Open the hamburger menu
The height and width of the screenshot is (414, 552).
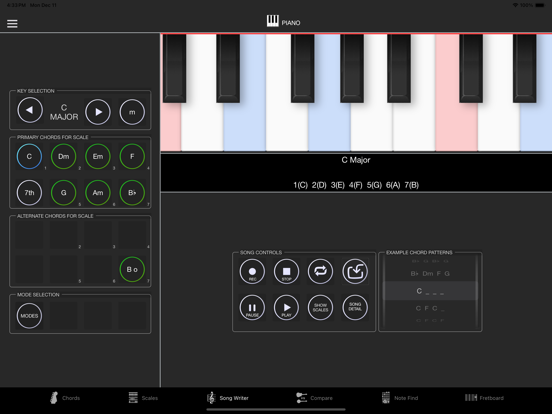pos(12,24)
